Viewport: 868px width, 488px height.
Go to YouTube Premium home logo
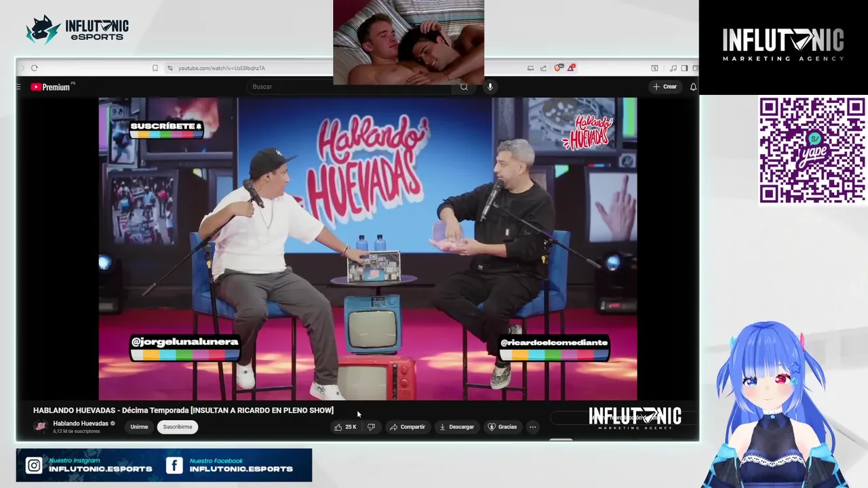pos(50,87)
